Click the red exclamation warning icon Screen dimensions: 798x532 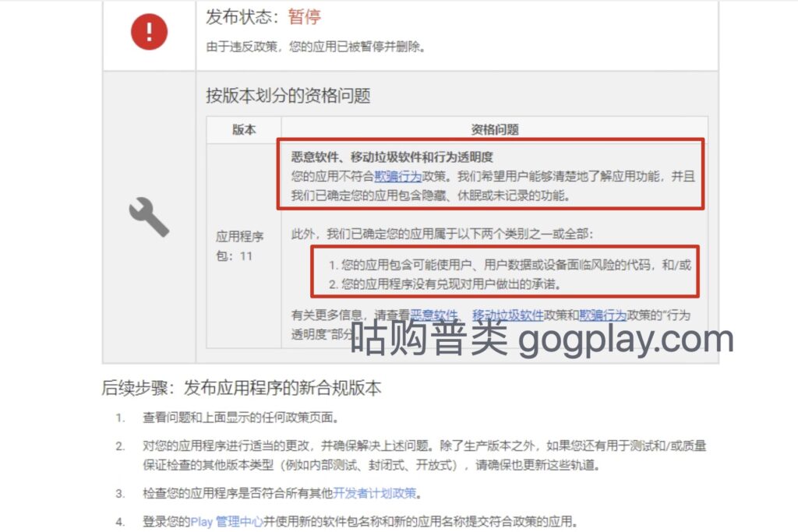[149, 31]
